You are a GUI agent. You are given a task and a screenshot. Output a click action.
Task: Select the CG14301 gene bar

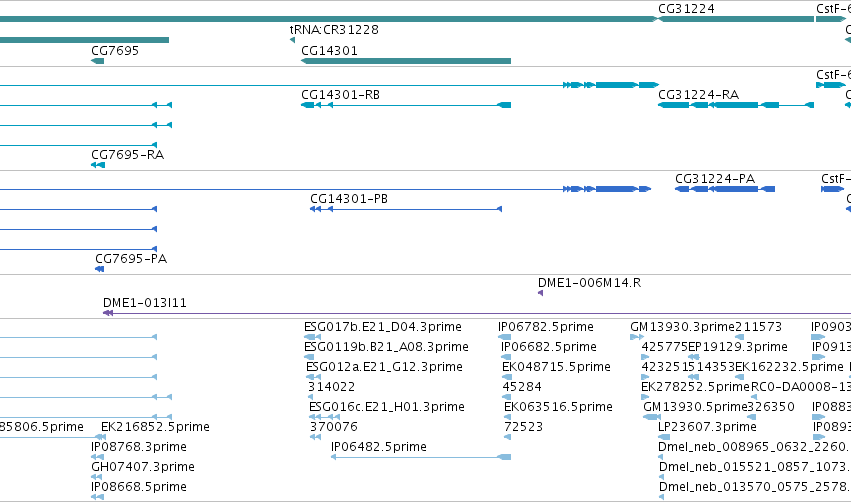[406, 61]
